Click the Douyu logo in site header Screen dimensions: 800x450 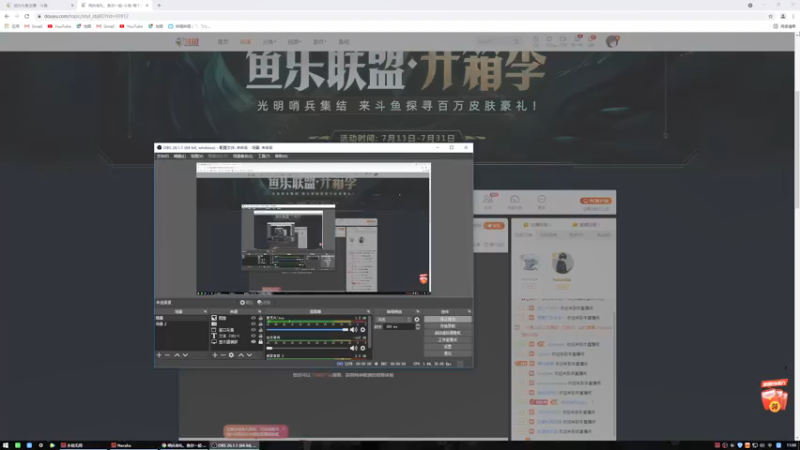click(187, 42)
